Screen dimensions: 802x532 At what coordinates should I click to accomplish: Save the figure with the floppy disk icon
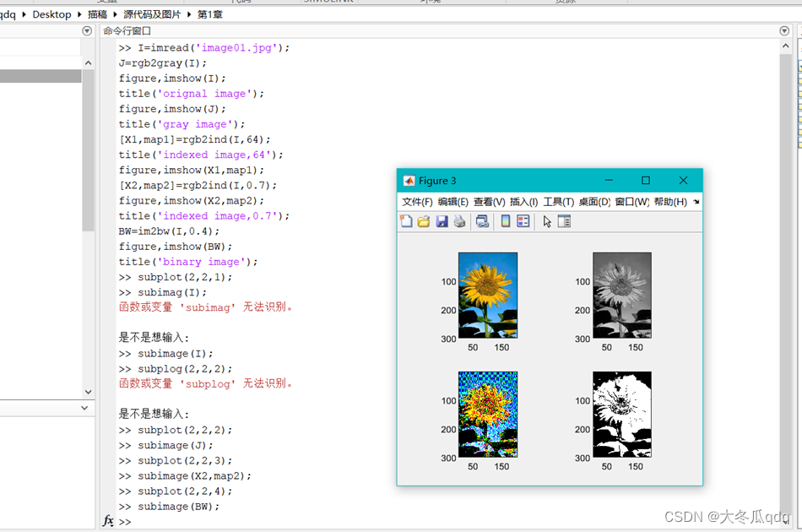coord(442,221)
